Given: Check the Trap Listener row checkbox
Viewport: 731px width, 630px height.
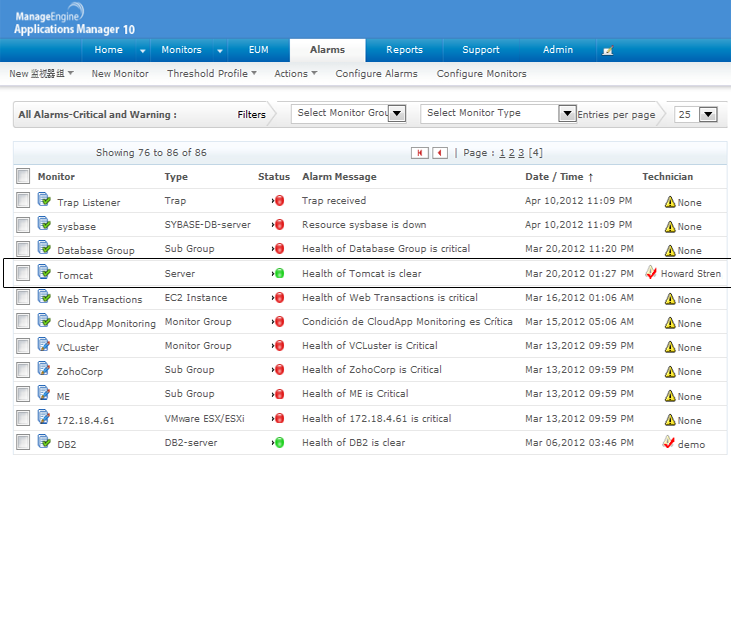Looking at the screenshot, I should [x=23, y=200].
